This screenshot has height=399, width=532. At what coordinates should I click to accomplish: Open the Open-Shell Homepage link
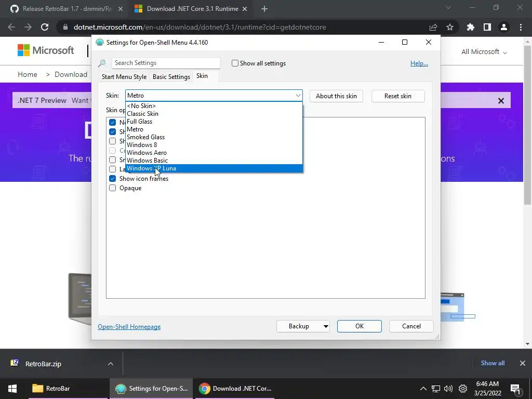click(x=129, y=327)
